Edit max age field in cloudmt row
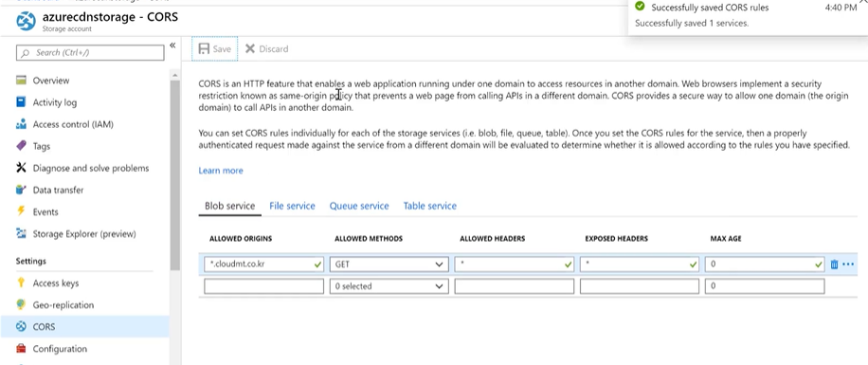This screenshot has height=365, width=868. click(765, 265)
